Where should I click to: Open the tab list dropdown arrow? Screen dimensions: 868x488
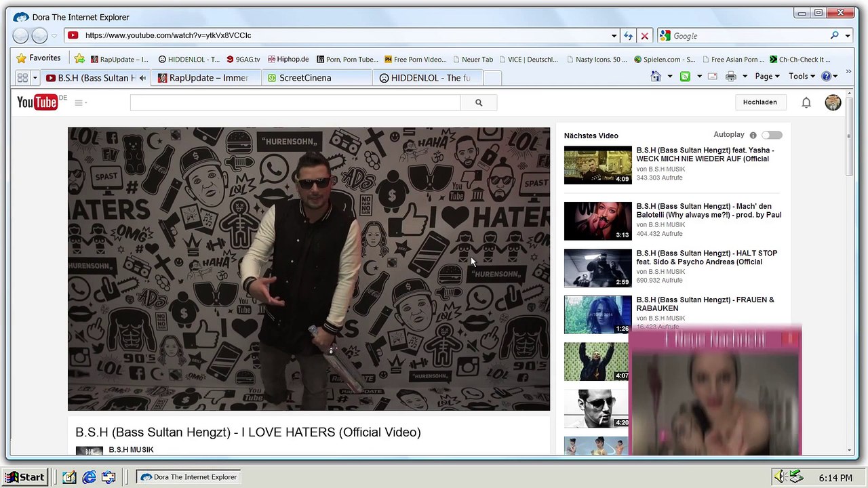click(35, 78)
